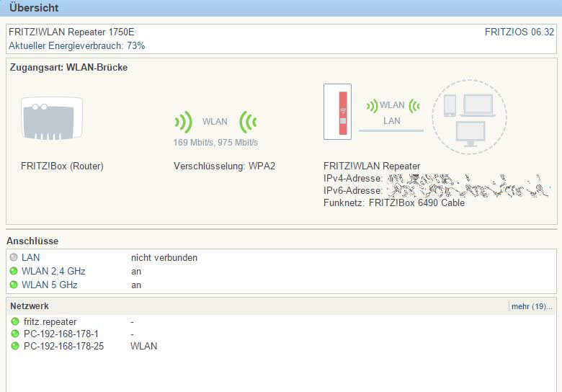Select the PC-192-168-178-25 network entry
The image size is (562, 392).
coord(63,346)
